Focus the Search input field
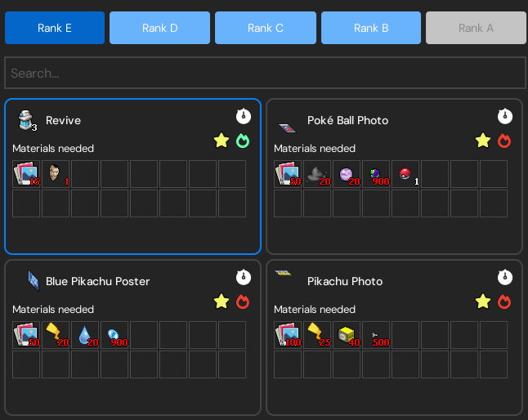The width and height of the screenshot is (528, 420). tap(264, 73)
